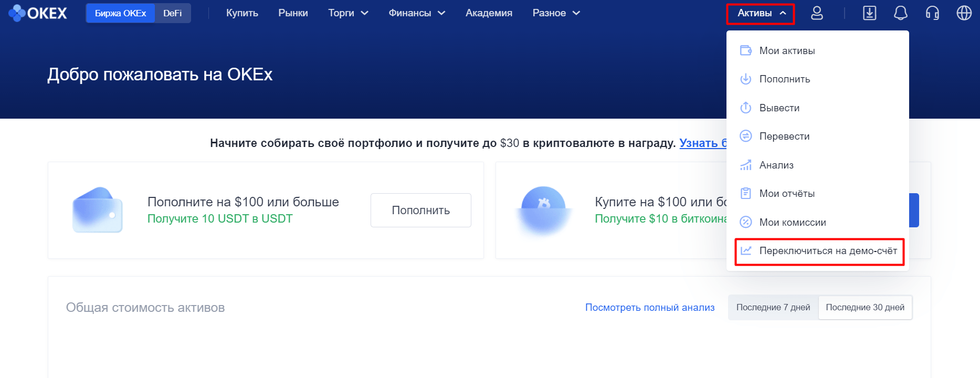980x378 pixels.
Task: Select Последние 30 дней range
Action: coord(865,308)
